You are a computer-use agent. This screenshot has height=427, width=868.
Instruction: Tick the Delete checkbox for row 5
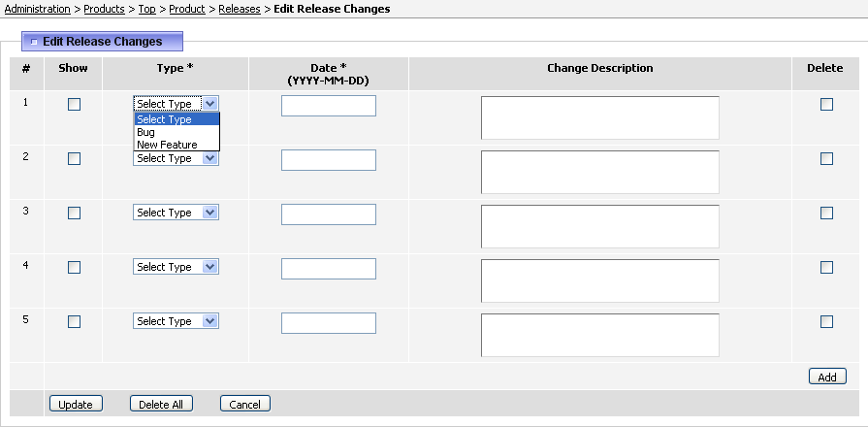click(x=826, y=321)
